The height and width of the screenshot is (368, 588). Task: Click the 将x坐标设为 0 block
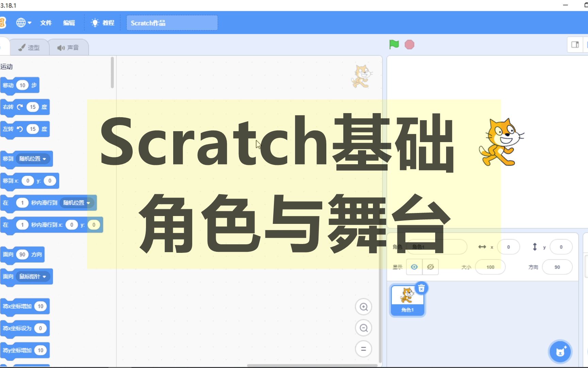pyautogui.click(x=25, y=328)
